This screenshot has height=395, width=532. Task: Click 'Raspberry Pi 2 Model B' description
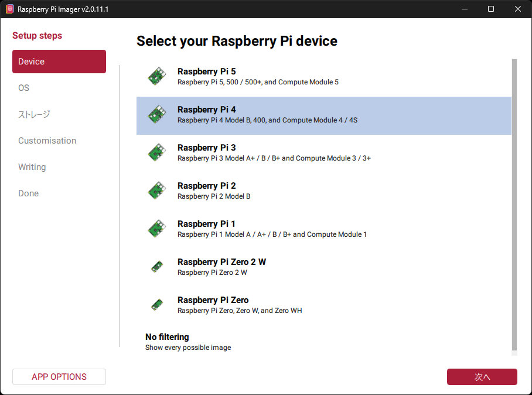tap(214, 196)
